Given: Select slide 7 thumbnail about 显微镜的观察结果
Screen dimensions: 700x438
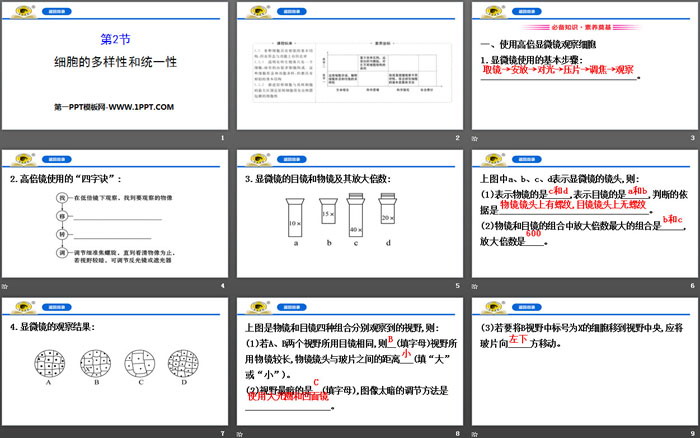Looking at the screenshot, I should click(115, 362).
